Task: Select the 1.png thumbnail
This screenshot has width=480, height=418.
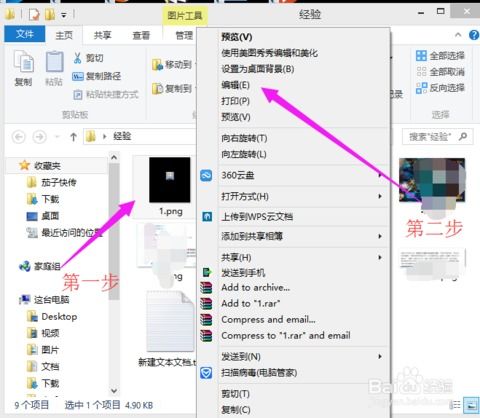Action: point(170,180)
